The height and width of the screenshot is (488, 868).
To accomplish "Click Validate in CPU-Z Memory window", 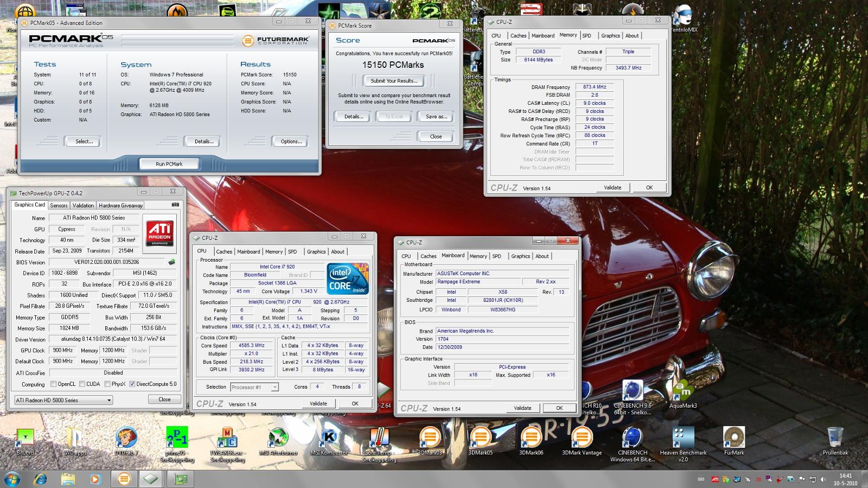I will click(612, 188).
